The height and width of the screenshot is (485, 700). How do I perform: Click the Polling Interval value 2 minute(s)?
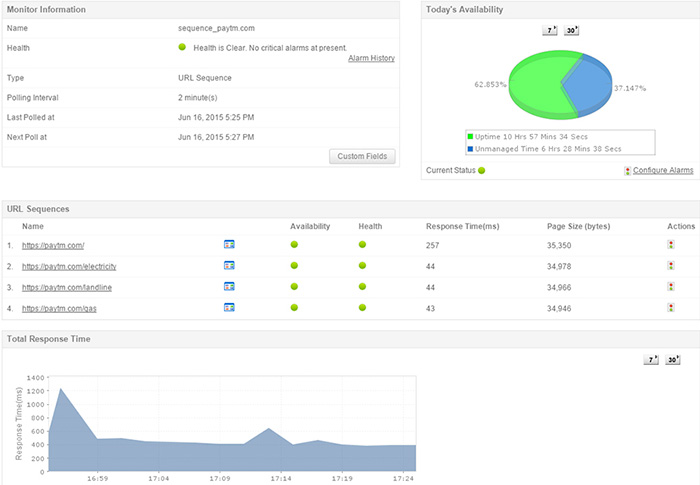click(198, 98)
